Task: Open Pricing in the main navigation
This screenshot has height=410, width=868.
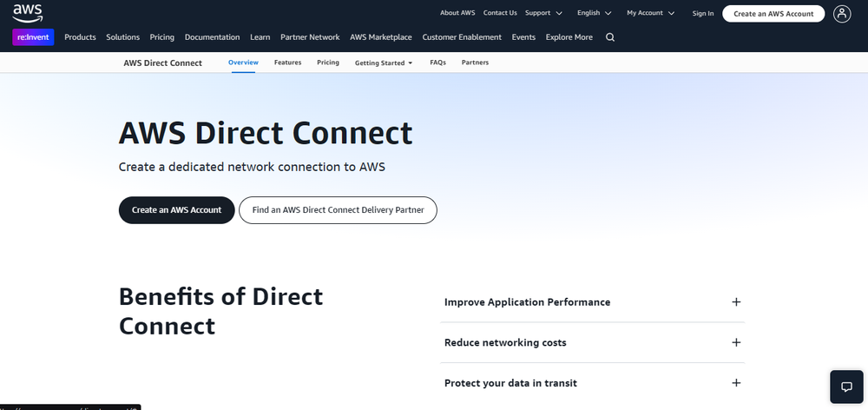Action: point(162,37)
